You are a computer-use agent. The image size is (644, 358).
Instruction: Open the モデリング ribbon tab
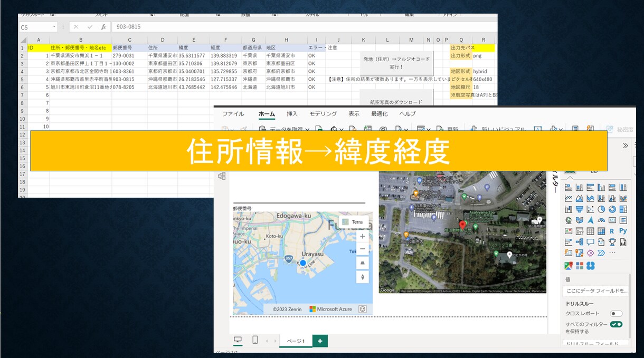coord(323,114)
